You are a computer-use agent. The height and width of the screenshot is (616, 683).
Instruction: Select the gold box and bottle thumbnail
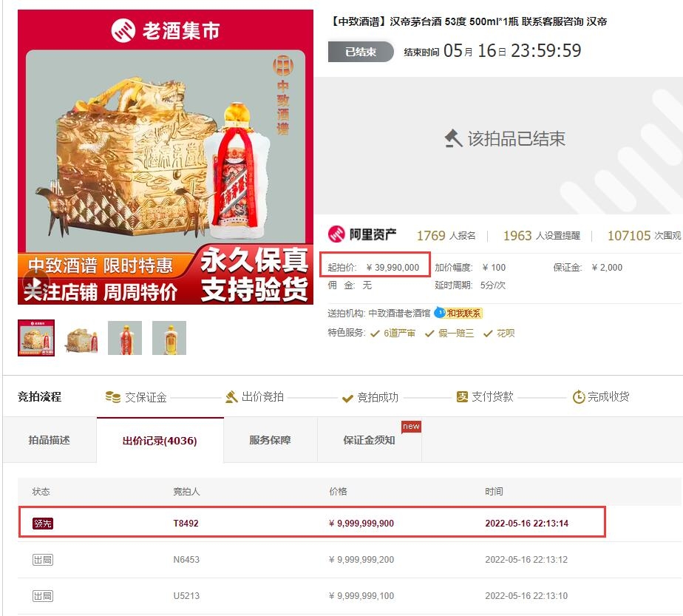click(x=81, y=338)
